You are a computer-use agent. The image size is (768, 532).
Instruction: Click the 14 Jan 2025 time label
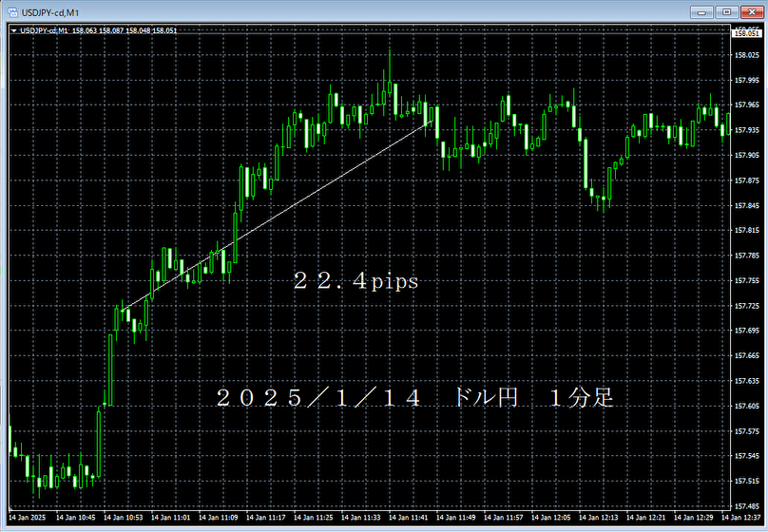[27, 518]
